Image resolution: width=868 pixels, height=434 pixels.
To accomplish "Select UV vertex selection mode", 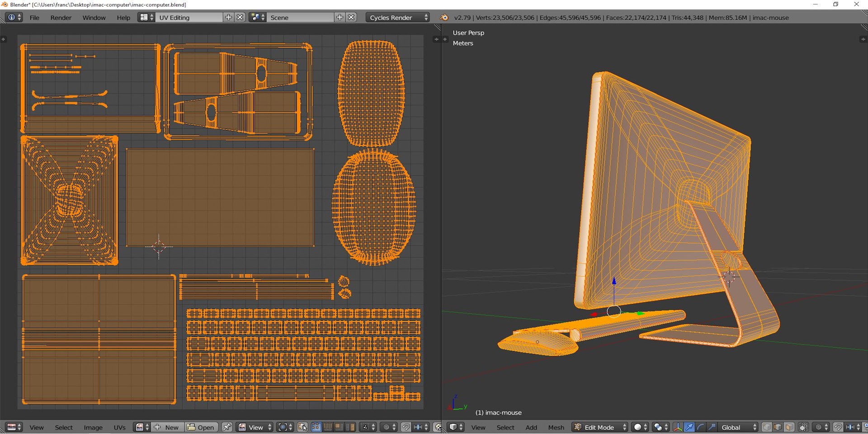I will point(316,427).
